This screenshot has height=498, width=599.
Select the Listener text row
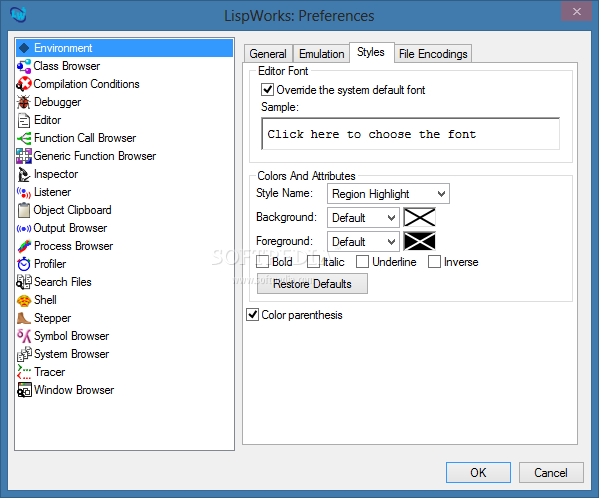125,192
